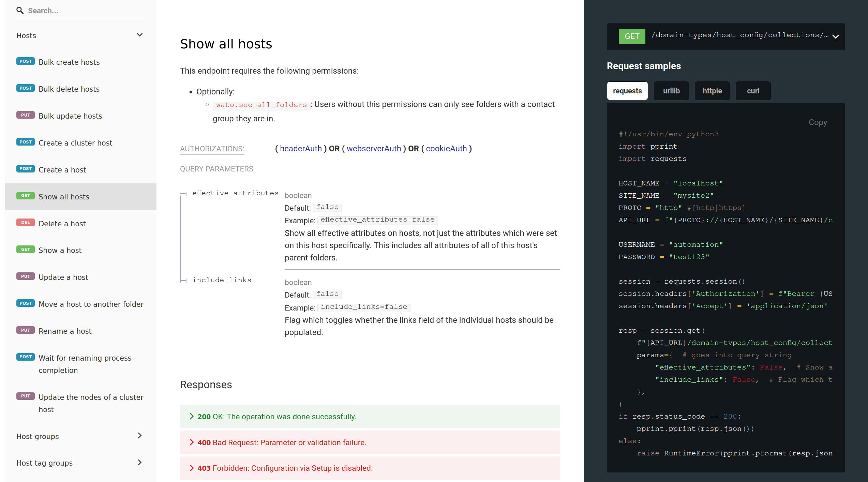Click the PUT badge for Bulk update hosts
868x482 pixels.
click(25, 115)
